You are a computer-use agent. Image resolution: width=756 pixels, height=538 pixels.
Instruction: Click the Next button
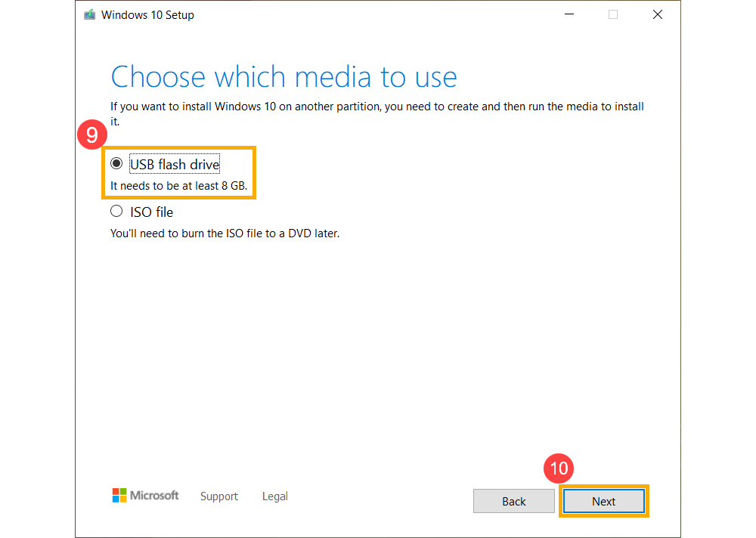[603, 502]
